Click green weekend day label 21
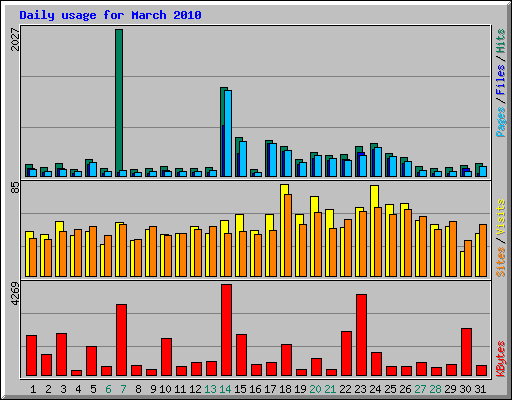The height and width of the screenshot is (400, 512). (x=330, y=389)
